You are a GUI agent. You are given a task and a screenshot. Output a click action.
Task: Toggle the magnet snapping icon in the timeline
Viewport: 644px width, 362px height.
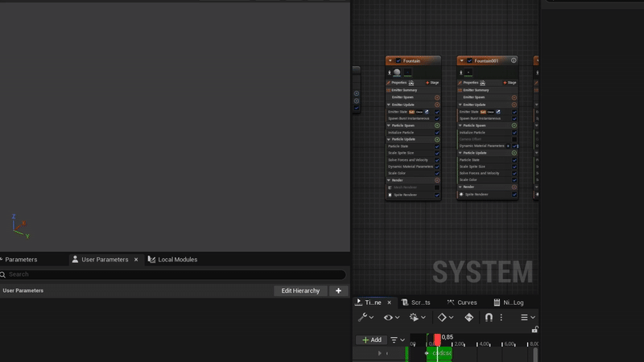[489, 317]
